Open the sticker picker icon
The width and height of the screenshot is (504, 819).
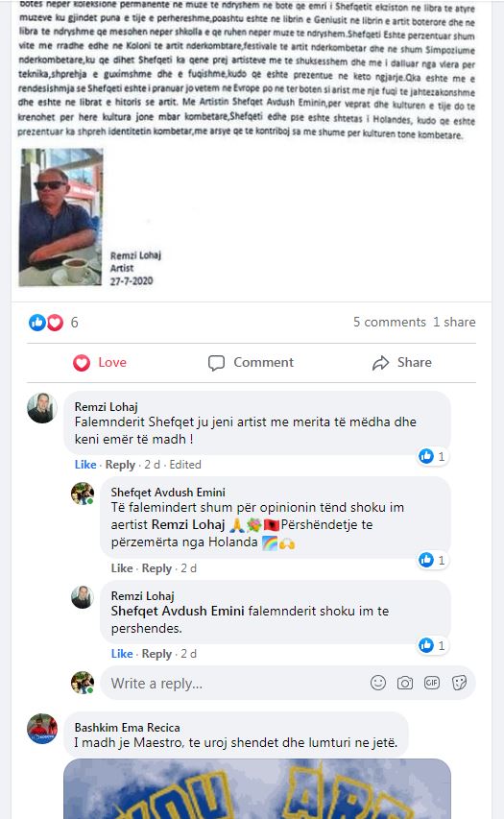(x=459, y=683)
